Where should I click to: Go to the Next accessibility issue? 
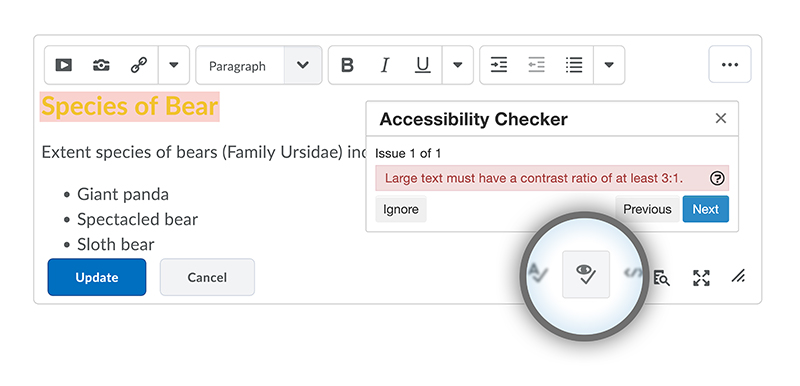pyautogui.click(x=706, y=209)
